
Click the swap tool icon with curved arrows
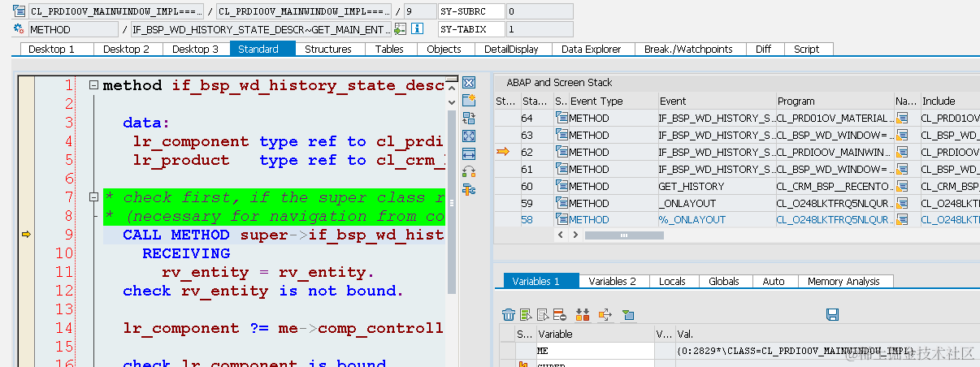469,172
